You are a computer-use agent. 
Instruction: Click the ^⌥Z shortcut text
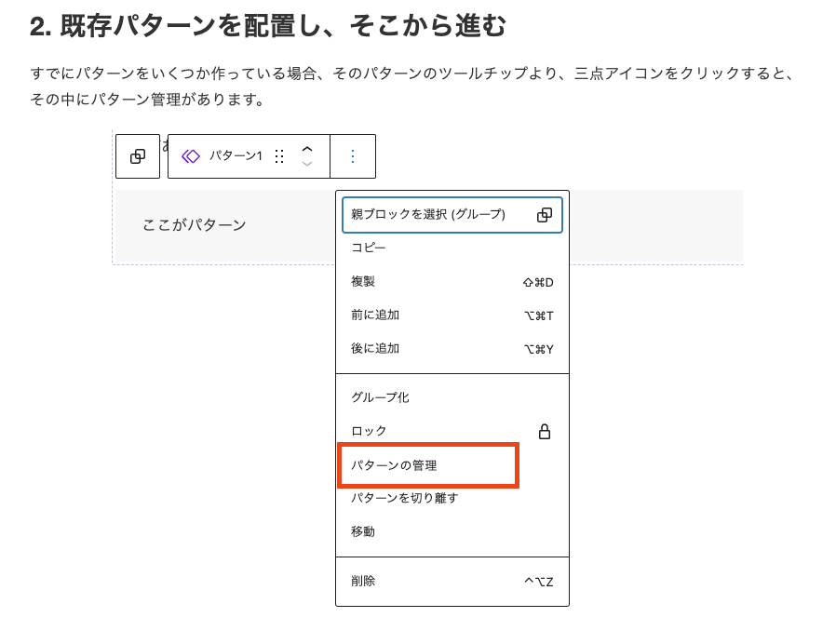(539, 582)
